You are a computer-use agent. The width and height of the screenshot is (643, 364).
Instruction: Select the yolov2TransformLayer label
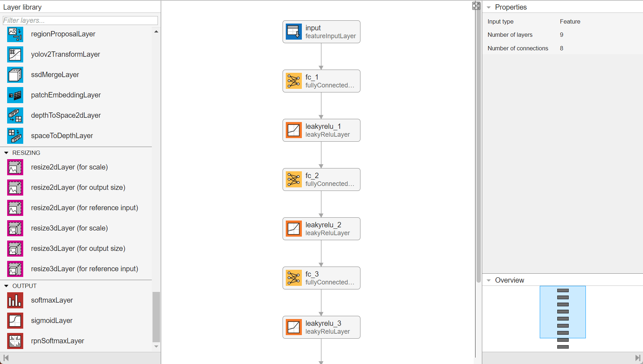[65, 54]
